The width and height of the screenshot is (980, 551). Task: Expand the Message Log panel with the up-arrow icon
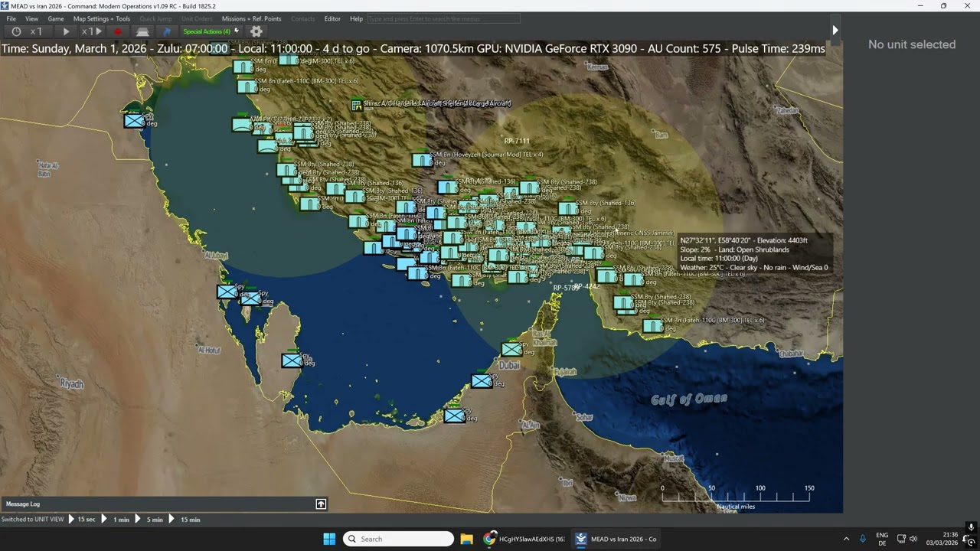[321, 504]
